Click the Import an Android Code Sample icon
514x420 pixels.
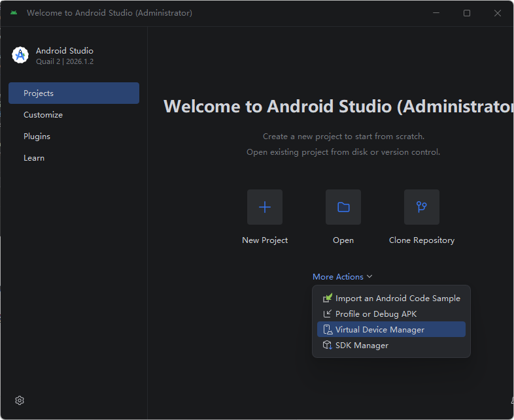click(328, 298)
